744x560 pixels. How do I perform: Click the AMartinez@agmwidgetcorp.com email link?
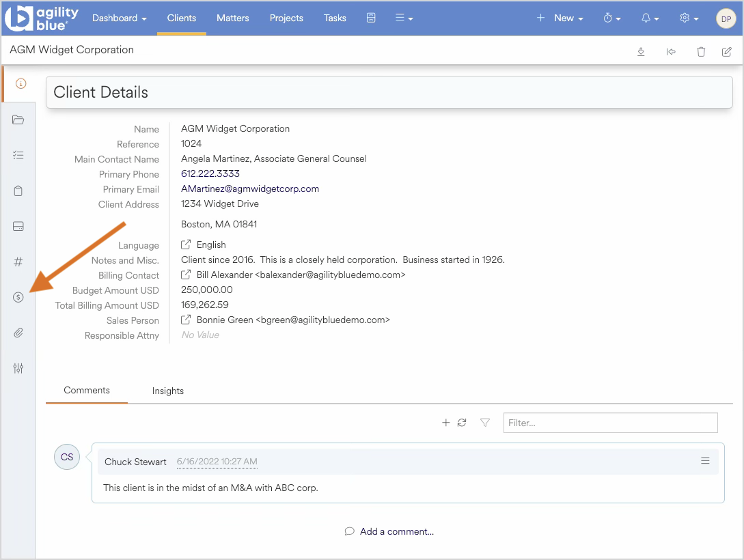click(x=249, y=188)
